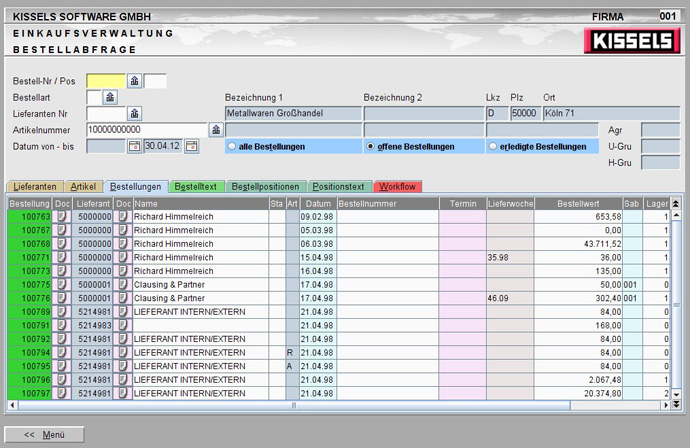Click the table scroll down arrow

(676, 395)
